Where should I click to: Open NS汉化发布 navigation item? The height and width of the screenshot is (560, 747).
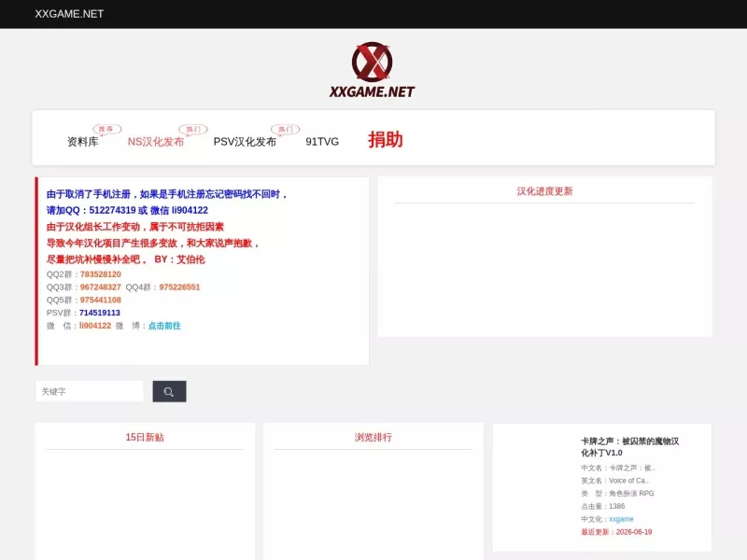tap(156, 142)
